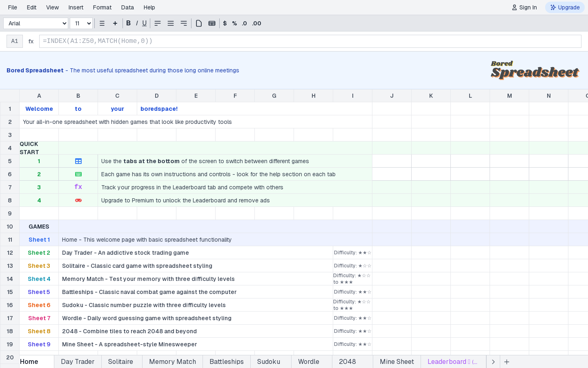Open the Edit menu

[x=31, y=7]
